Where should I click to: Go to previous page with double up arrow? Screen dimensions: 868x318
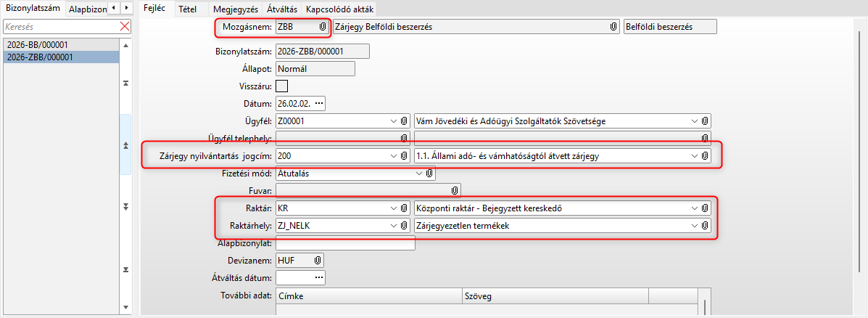125,144
